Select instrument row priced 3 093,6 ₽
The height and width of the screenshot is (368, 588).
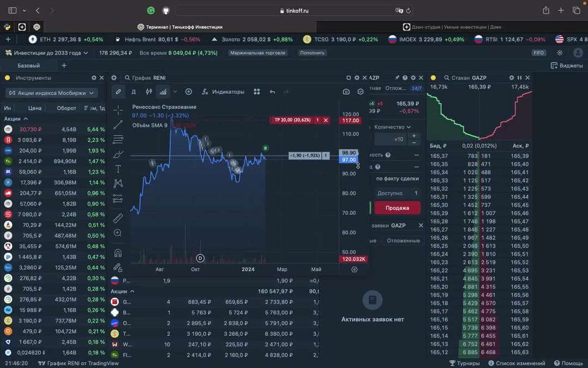point(54,140)
